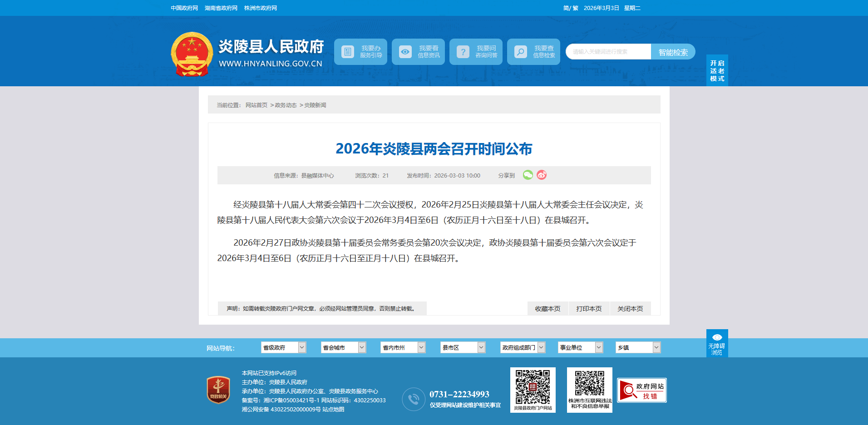Go to 政务动态 in breadcrumb
The image size is (868, 425).
click(286, 105)
